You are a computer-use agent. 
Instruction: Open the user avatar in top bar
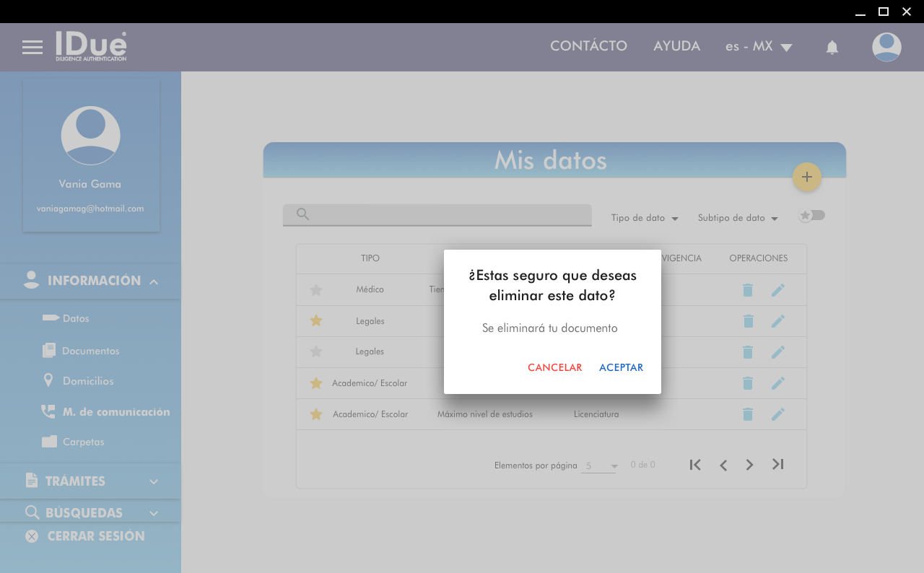tap(886, 47)
